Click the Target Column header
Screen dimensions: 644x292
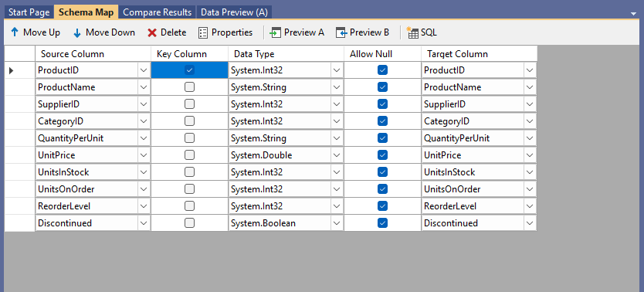point(479,54)
